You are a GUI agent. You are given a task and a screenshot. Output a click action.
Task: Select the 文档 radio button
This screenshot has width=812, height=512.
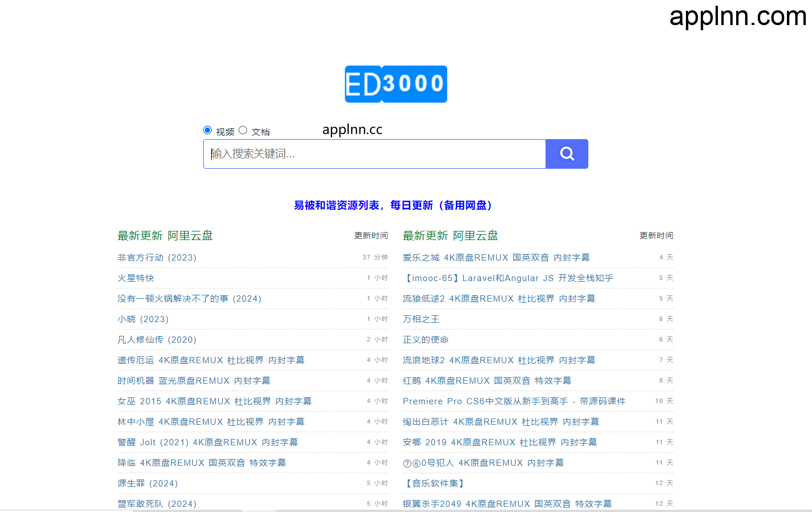(x=243, y=130)
